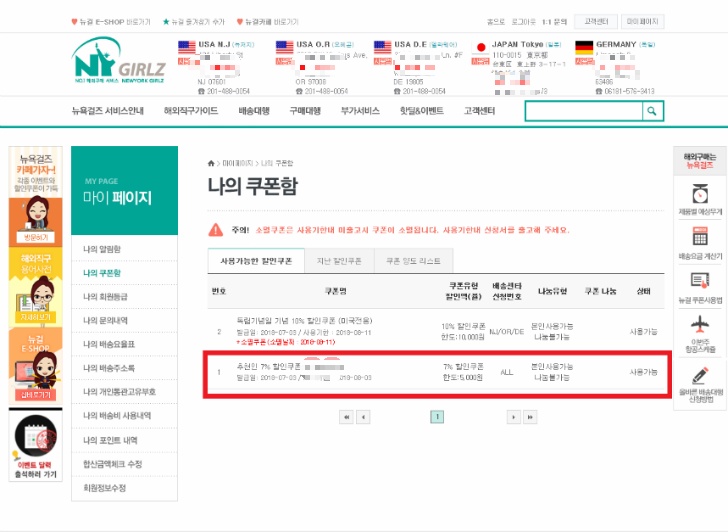728x532 pixels.
Task: Open 나의 배송주소록 in sidebar
Action: 124,368
